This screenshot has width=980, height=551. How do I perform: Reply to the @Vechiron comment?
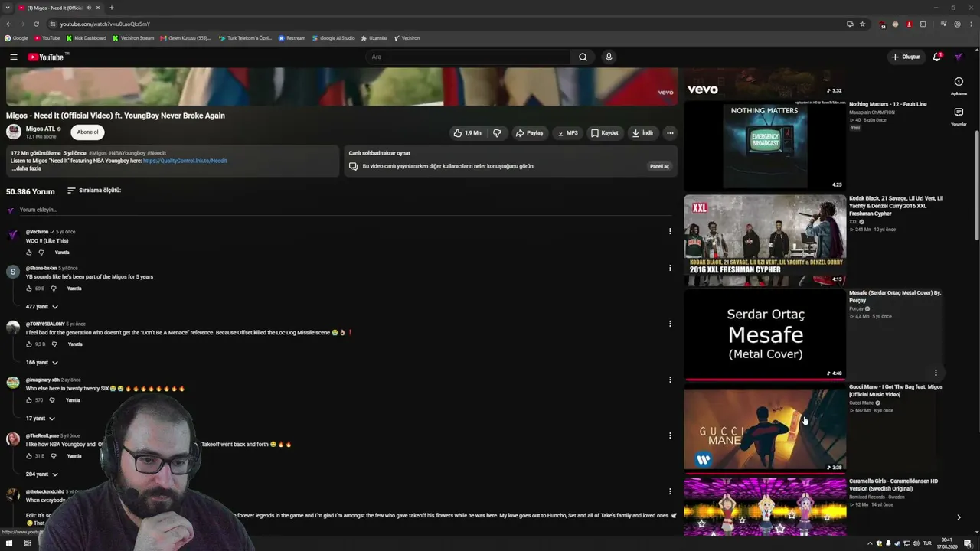[62, 253]
